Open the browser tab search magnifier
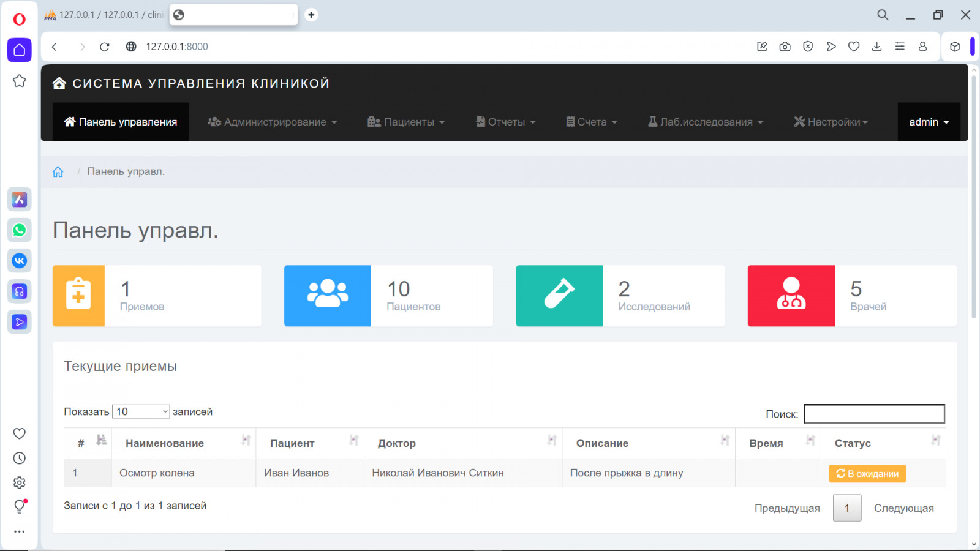The height and width of the screenshot is (551, 980). 883,15
